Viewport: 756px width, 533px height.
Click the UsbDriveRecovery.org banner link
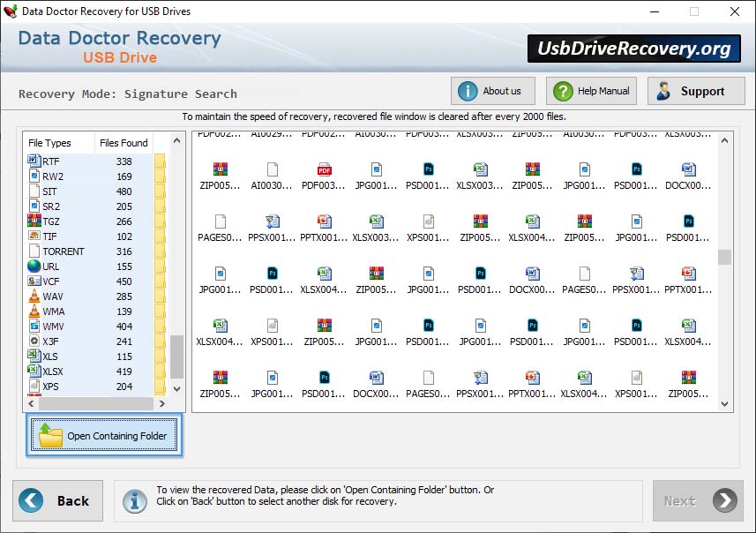634,49
